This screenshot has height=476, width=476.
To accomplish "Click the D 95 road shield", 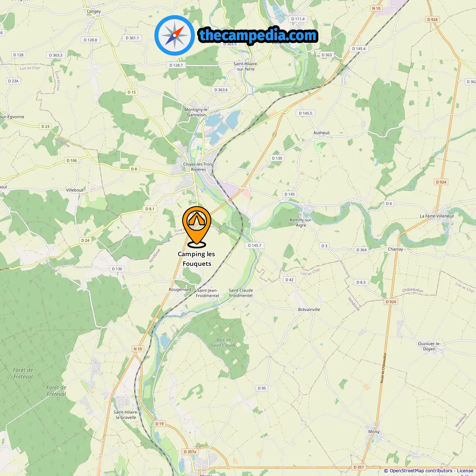I will pos(262,388).
